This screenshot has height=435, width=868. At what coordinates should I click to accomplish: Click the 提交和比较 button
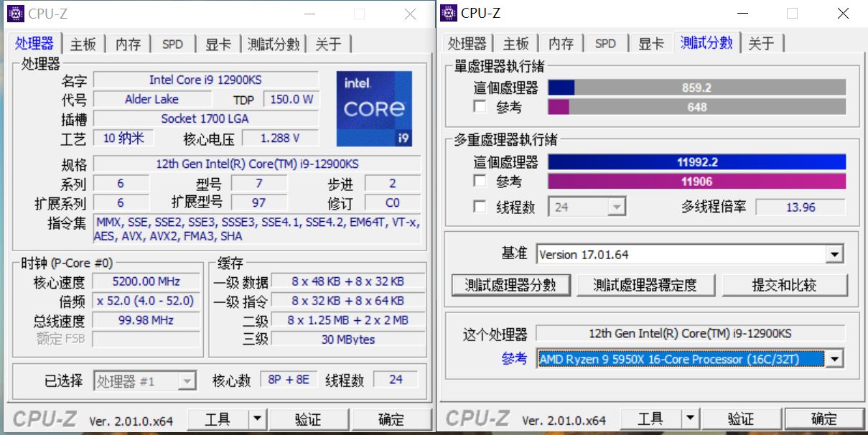click(x=785, y=285)
